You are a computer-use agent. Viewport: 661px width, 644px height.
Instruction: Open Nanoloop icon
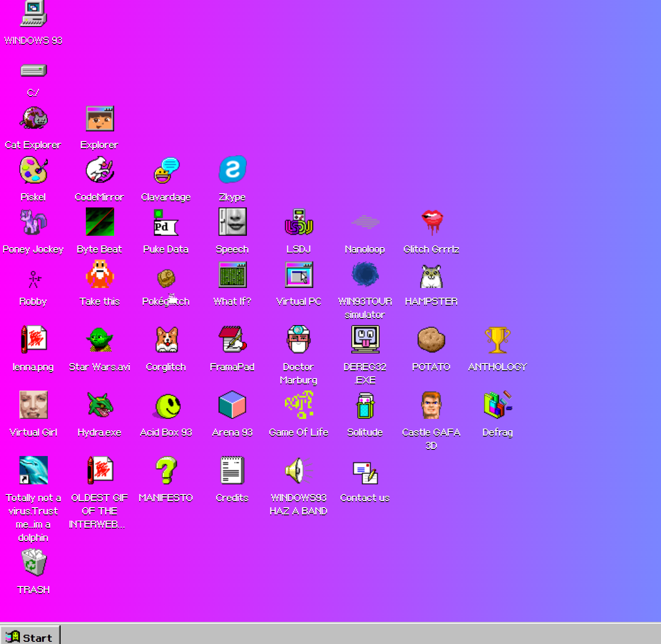click(365, 222)
